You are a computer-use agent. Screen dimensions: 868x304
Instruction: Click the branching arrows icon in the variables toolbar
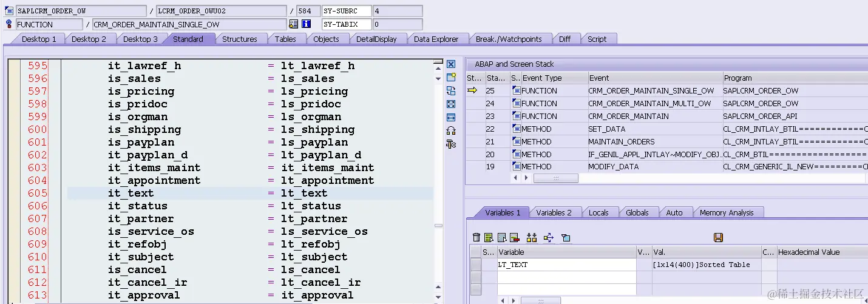coord(549,237)
